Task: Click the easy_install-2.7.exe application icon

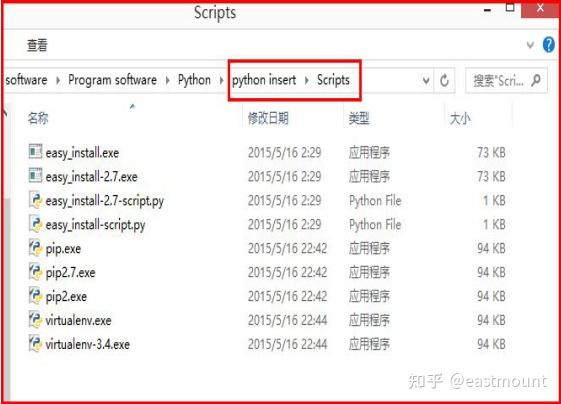Action: [x=35, y=175]
